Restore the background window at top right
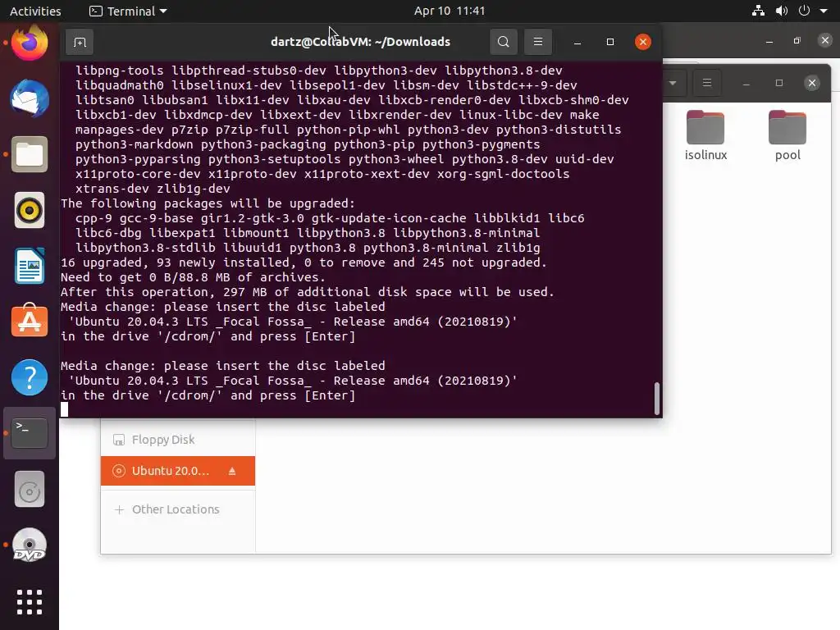This screenshot has height=630, width=840. pos(797,41)
